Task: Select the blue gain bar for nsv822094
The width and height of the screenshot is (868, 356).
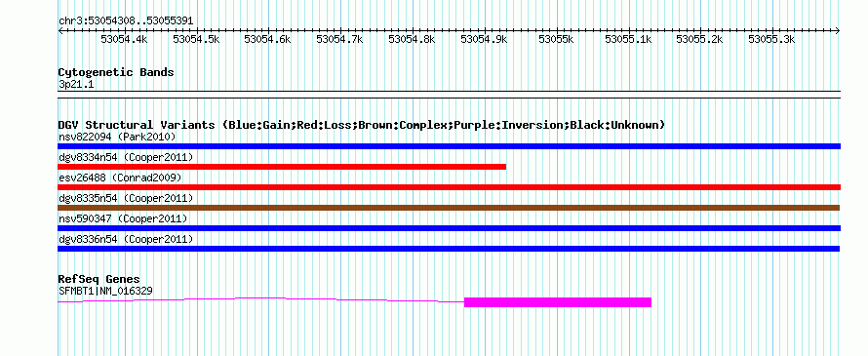Action: tap(449, 146)
